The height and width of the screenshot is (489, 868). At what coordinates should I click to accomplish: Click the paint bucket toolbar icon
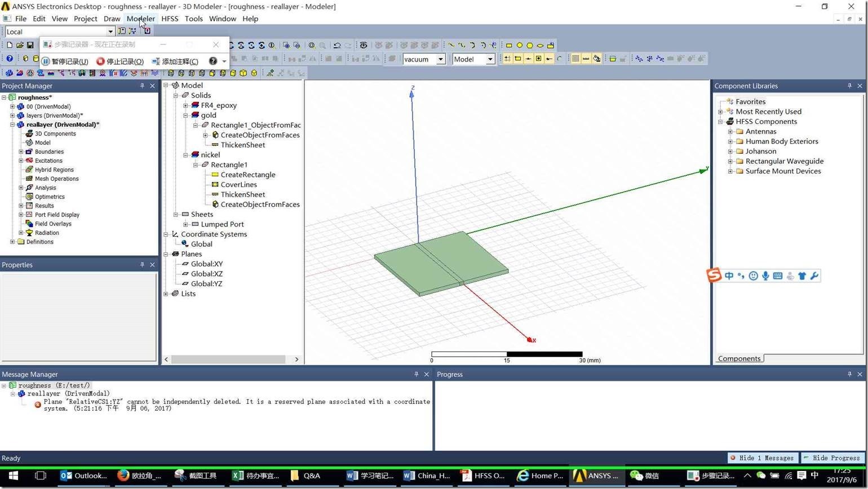[597, 59]
